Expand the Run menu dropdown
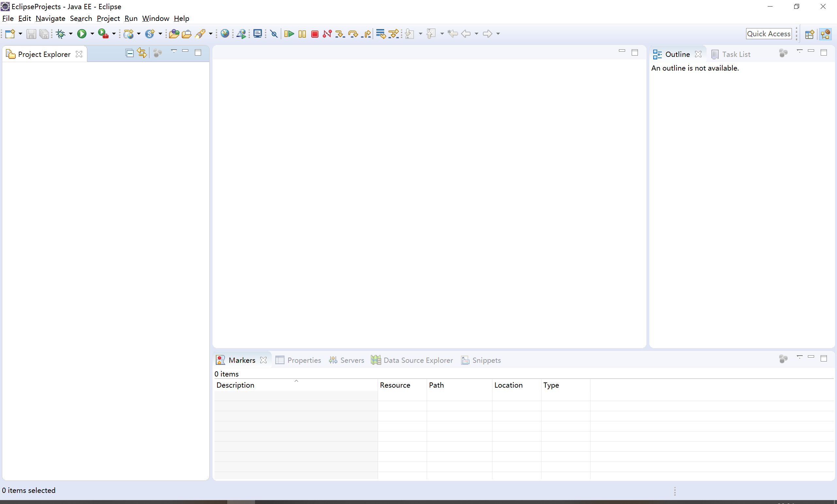 coord(131,18)
